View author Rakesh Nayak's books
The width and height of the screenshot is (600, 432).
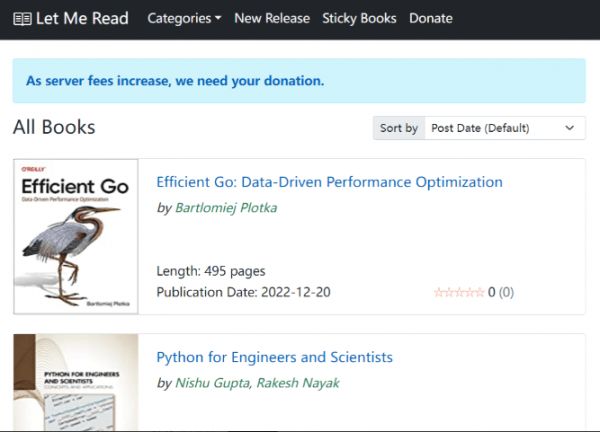(x=298, y=383)
